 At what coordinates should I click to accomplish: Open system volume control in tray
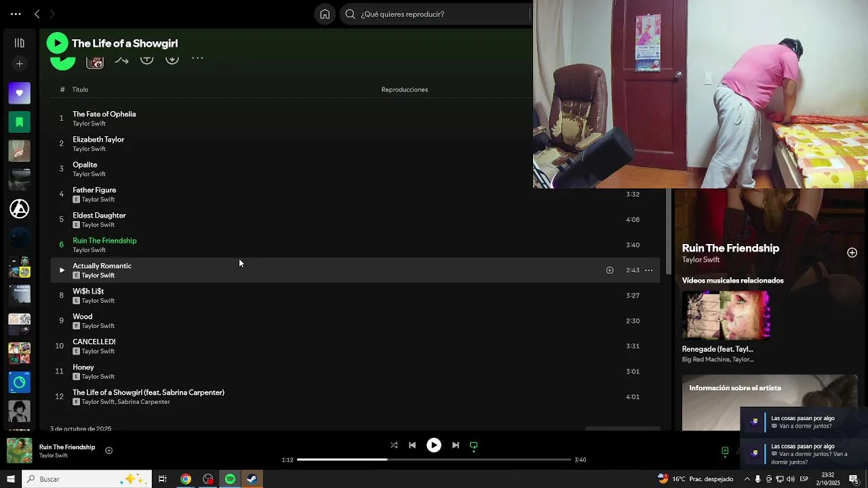[x=790, y=479]
